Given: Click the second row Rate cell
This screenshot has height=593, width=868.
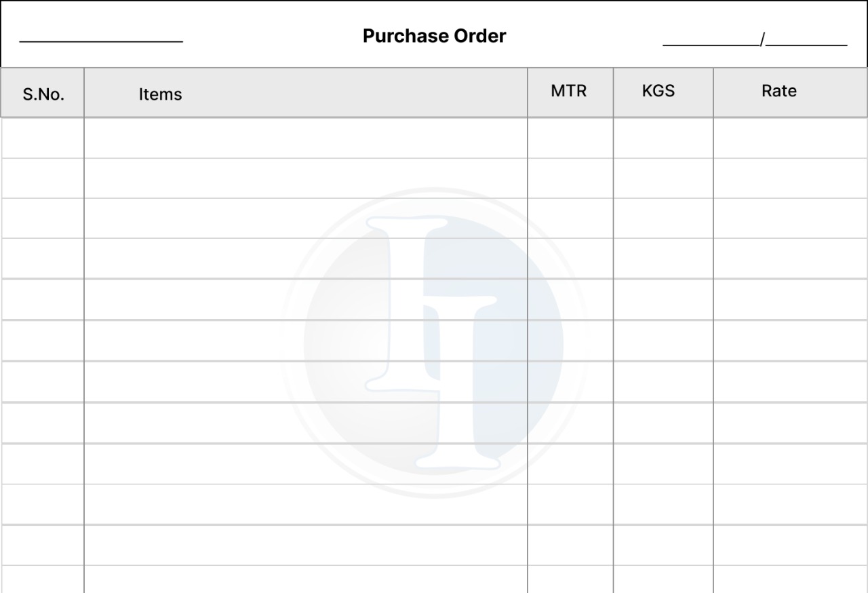Looking at the screenshot, I should tap(790, 178).
